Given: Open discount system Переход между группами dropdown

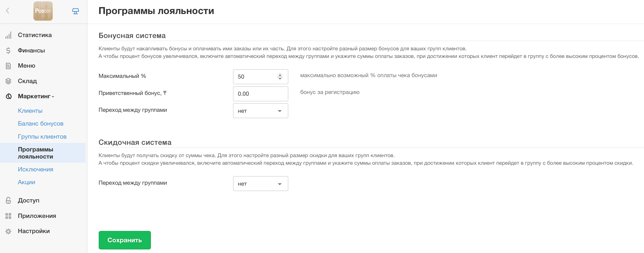Looking at the screenshot, I should 261,184.
